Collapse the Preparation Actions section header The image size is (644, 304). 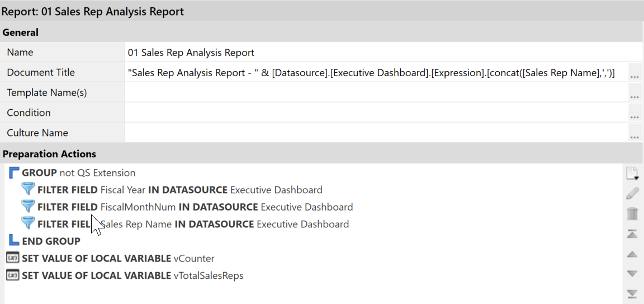point(49,154)
